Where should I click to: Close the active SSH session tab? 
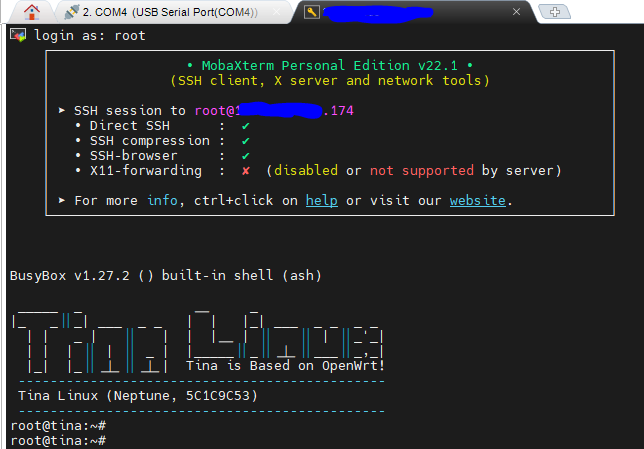(516, 12)
